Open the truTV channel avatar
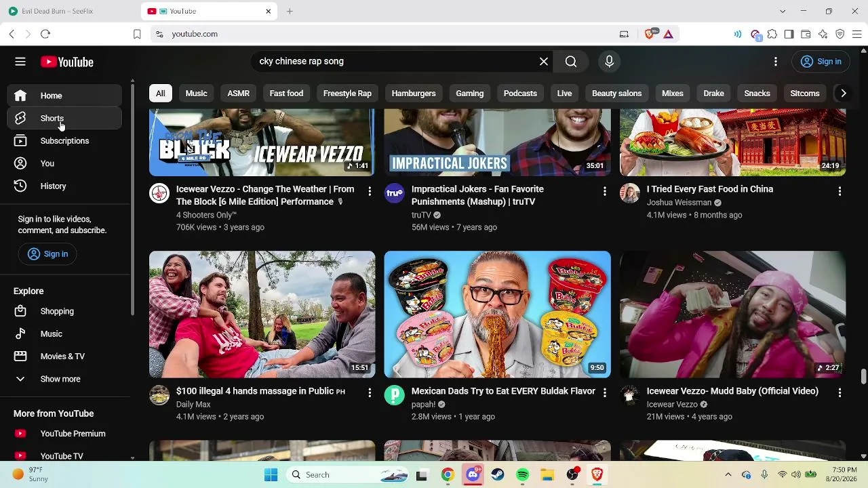Image resolution: width=868 pixels, height=488 pixels. (x=394, y=193)
